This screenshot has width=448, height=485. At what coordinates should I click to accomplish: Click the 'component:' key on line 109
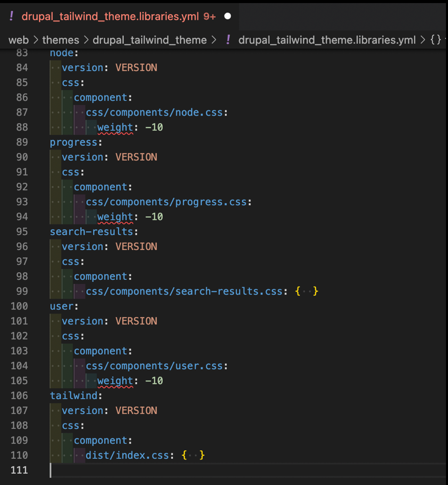tap(103, 440)
